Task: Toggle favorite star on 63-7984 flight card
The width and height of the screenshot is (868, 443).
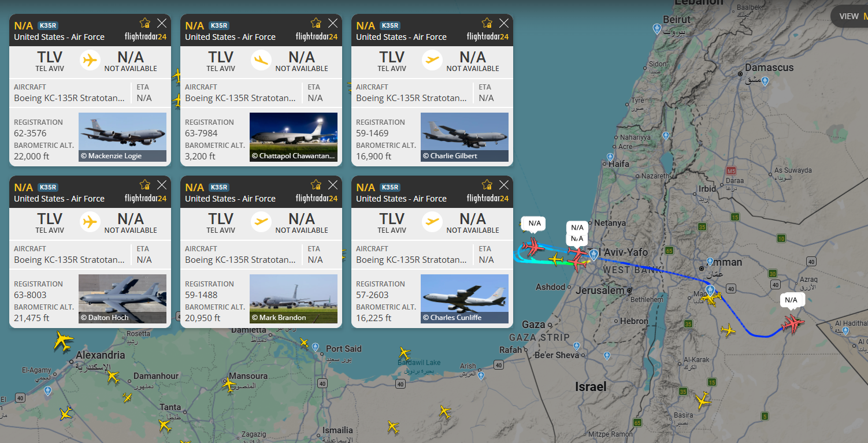Action: pyautogui.click(x=316, y=23)
